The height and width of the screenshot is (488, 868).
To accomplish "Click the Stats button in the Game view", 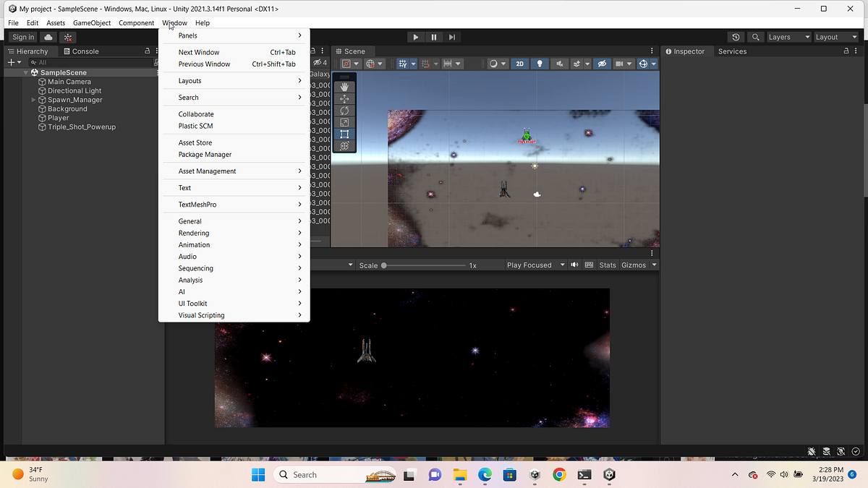I will click(x=607, y=265).
